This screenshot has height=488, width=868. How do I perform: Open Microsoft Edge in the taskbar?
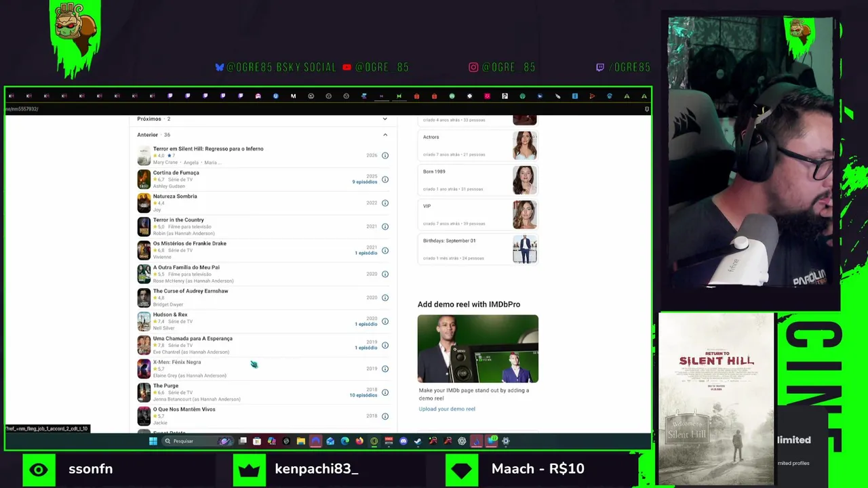(344, 441)
